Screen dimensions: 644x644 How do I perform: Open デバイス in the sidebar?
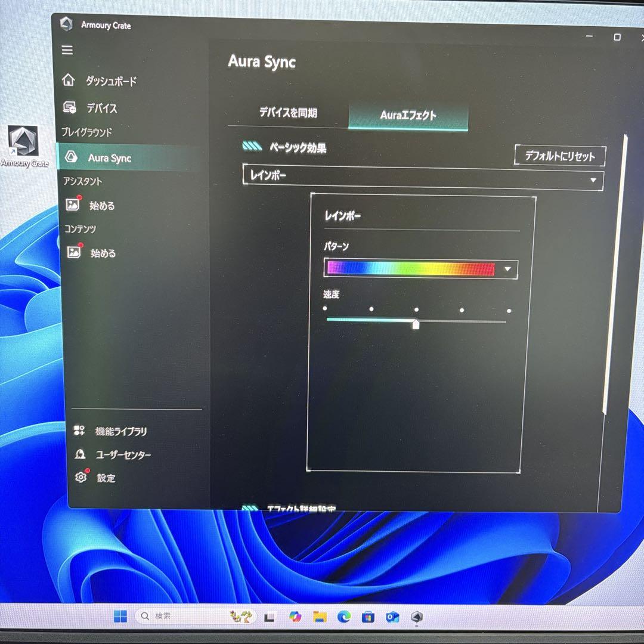(101, 108)
